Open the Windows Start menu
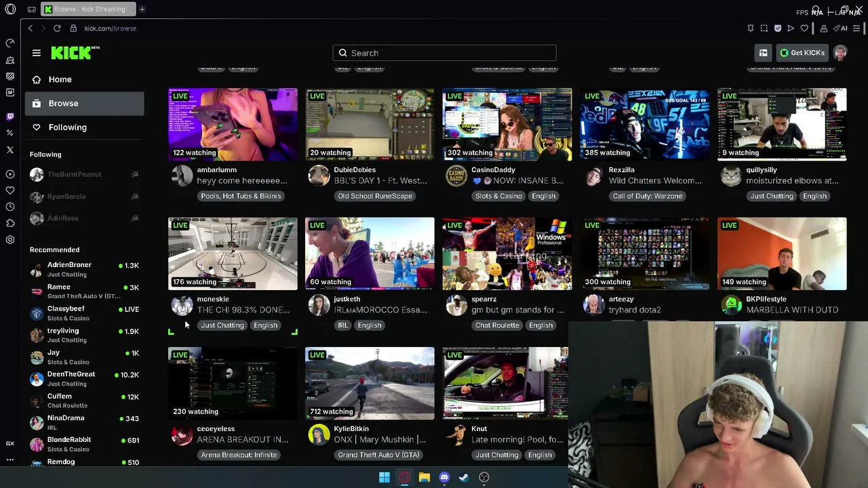This screenshot has width=868, height=488. [384, 477]
